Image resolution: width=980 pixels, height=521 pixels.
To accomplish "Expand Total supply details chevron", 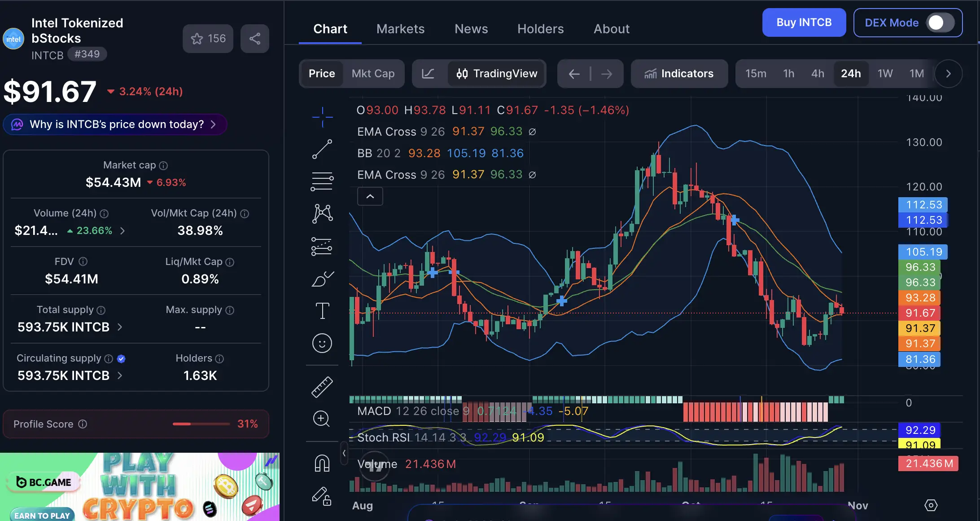I will pyautogui.click(x=120, y=327).
